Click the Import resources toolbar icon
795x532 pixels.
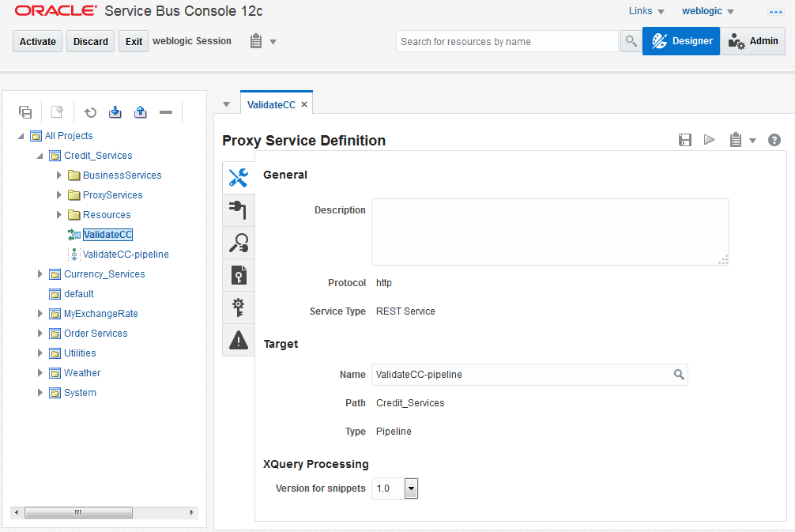(x=115, y=112)
